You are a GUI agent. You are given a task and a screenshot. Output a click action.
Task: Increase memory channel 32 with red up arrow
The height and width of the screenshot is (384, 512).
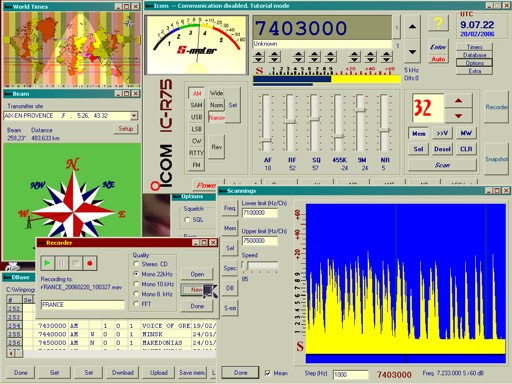click(x=458, y=100)
